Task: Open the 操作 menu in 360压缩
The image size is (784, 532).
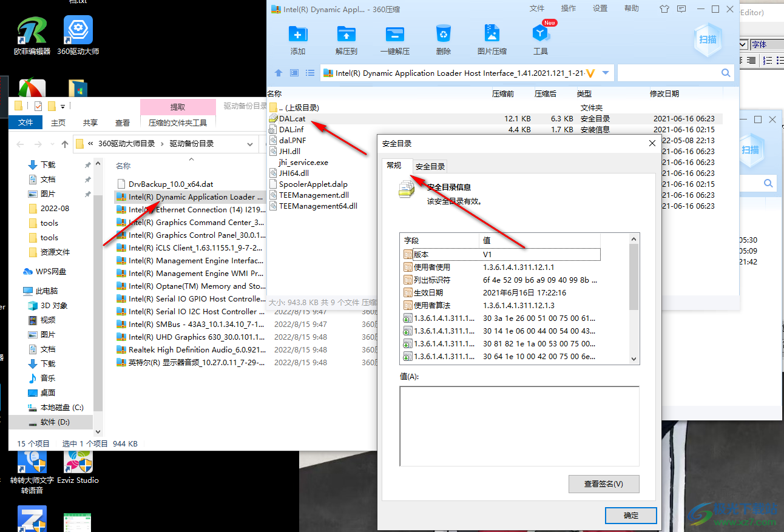Action: [569, 8]
